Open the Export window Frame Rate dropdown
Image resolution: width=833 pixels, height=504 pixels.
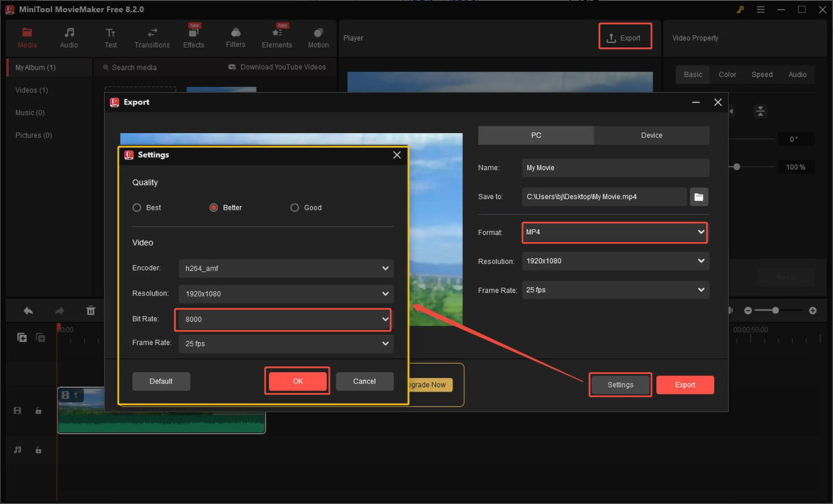tap(615, 290)
